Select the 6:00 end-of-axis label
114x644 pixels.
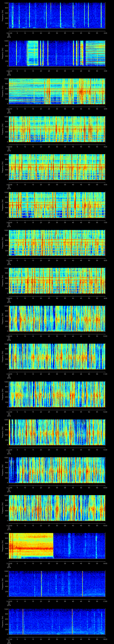click(x=105, y=184)
